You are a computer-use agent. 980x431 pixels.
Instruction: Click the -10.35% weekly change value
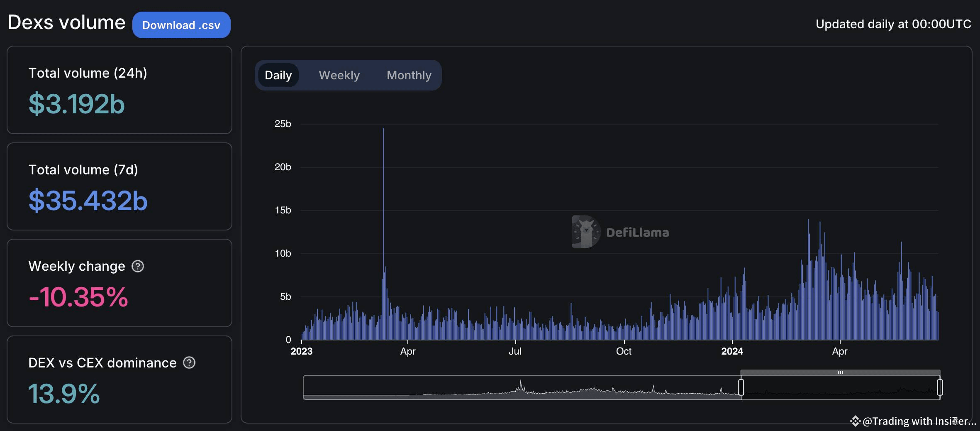78,297
